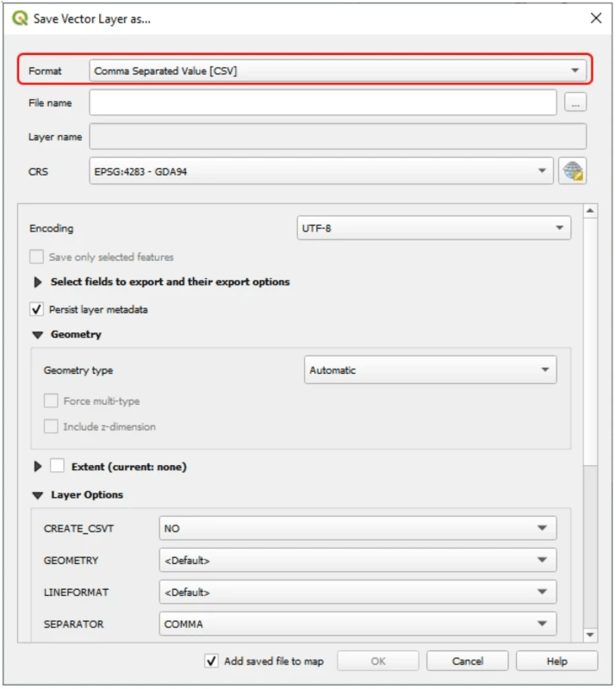
Task: Click the SEPARATOR label
Action: [x=73, y=624]
